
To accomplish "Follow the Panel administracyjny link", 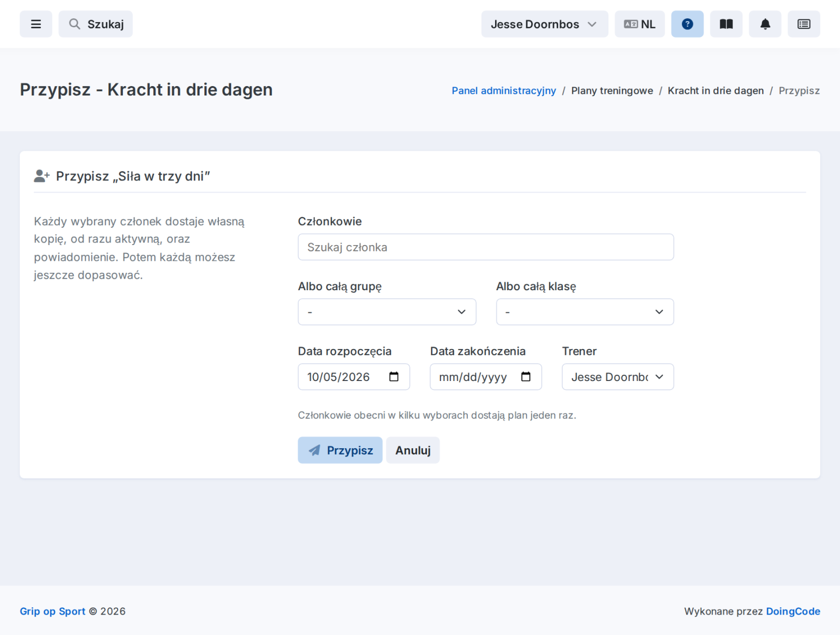I will click(504, 90).
